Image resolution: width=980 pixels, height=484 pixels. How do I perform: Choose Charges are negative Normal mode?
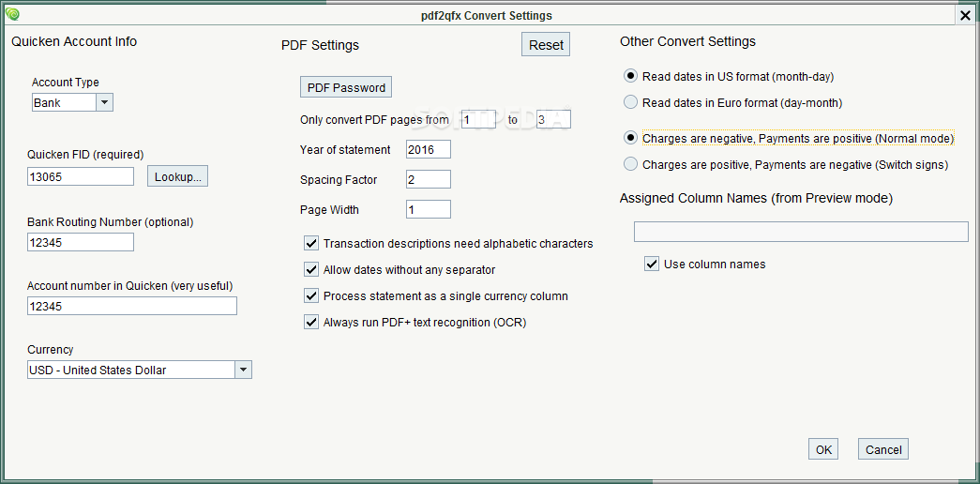631,138
